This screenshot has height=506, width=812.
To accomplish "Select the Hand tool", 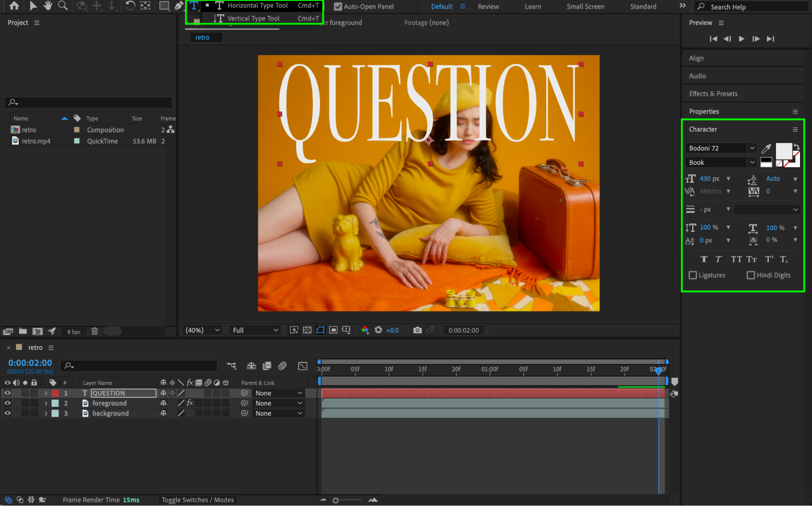I will [x=48, y=6].
